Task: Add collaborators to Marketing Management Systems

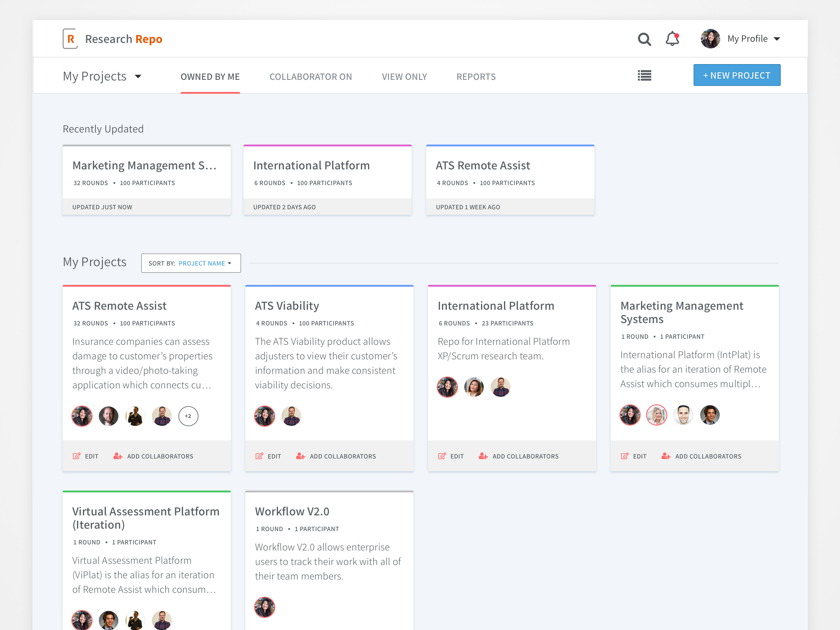Action: tap(701, 456)
